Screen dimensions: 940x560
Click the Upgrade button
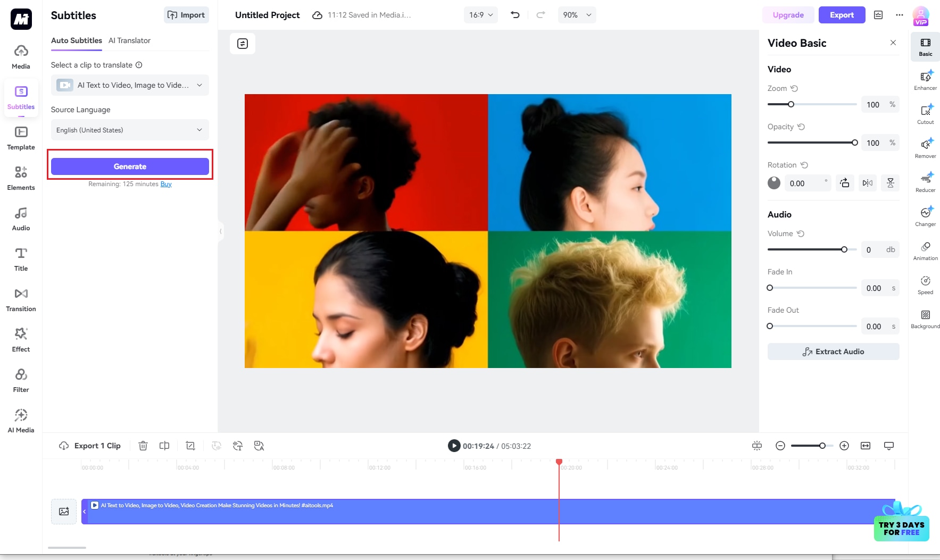[x=788, y=15]
